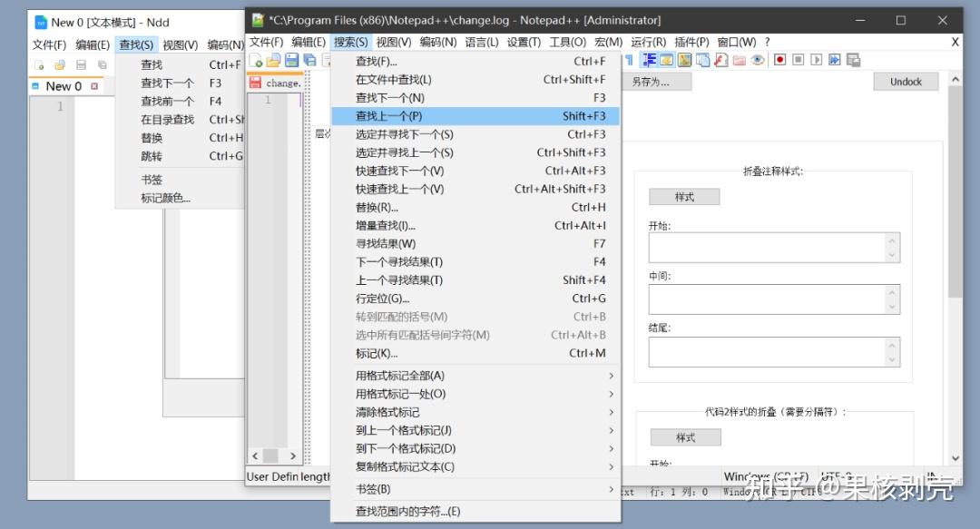This screenshot has height=529, width=980.
Task: Open 插件(P) menu in Notepad++
Action: coord(691,42)
